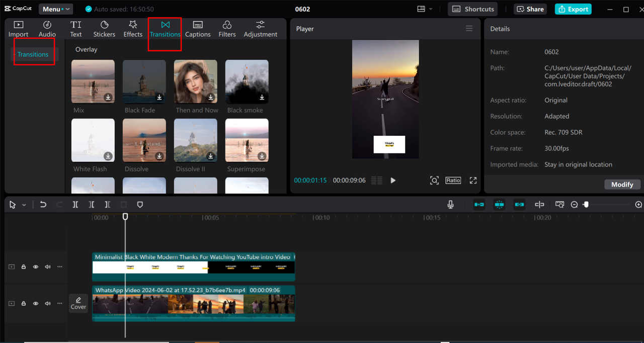Add a marker with the shield icon
Viewport: 644px width, 343px height.
[x=140, y=205]
